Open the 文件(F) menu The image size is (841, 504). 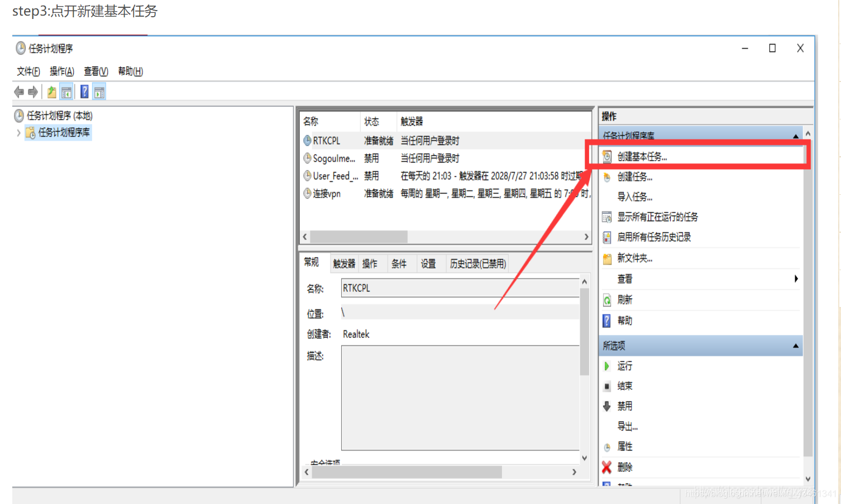(x=28, y=71)
